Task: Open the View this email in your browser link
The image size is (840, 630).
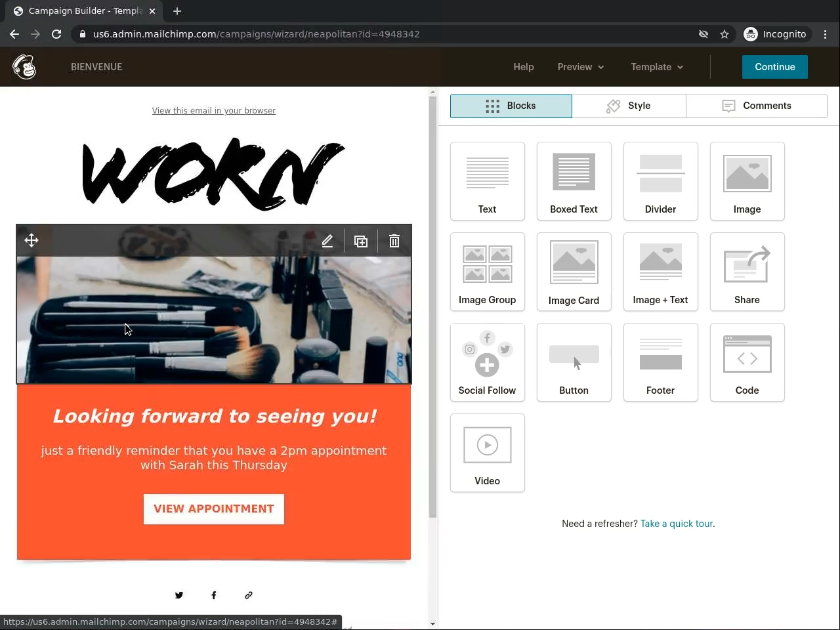Action: pyautogui.click(x=214, y=111)
